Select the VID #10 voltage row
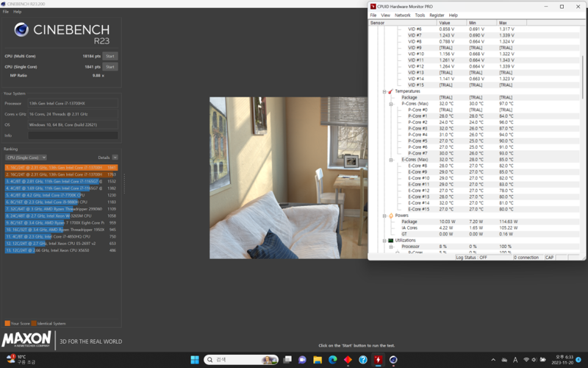Image resolution: width=588 pixels, height=368 pixels. (x=475, y=54)
